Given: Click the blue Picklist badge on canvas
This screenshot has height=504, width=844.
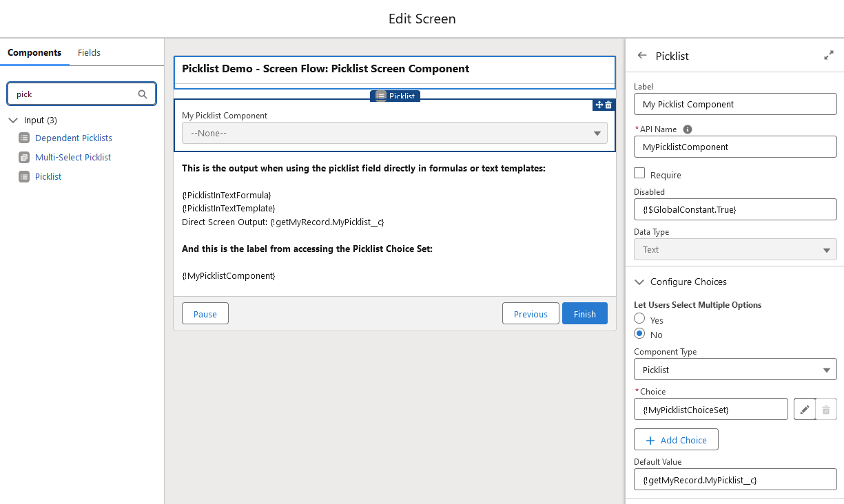Looking at the screenshot, I should 395,96.
